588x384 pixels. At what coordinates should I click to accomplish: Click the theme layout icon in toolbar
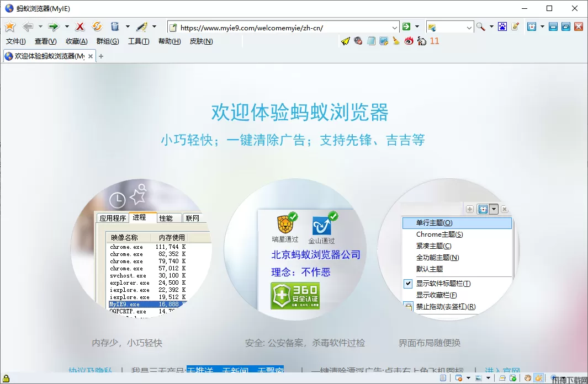531,26
